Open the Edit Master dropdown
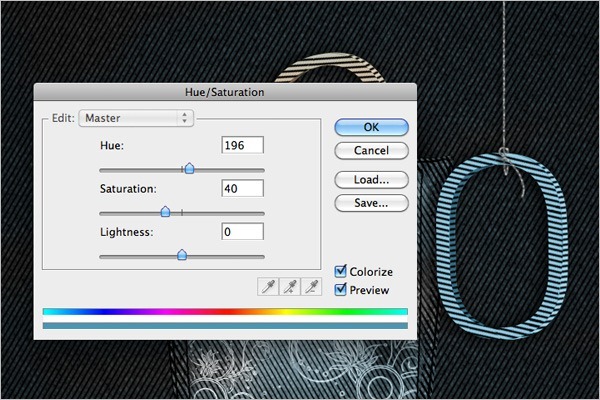 (x=136, y=118)
